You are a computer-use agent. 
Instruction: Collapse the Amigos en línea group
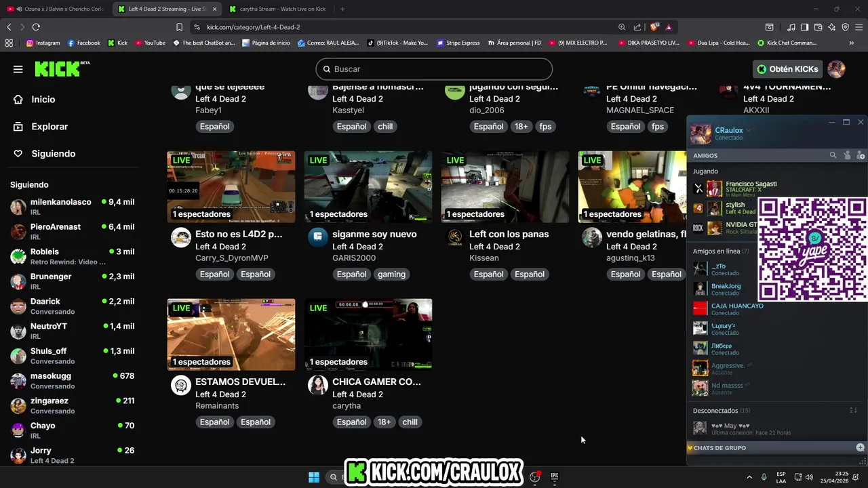715,251
